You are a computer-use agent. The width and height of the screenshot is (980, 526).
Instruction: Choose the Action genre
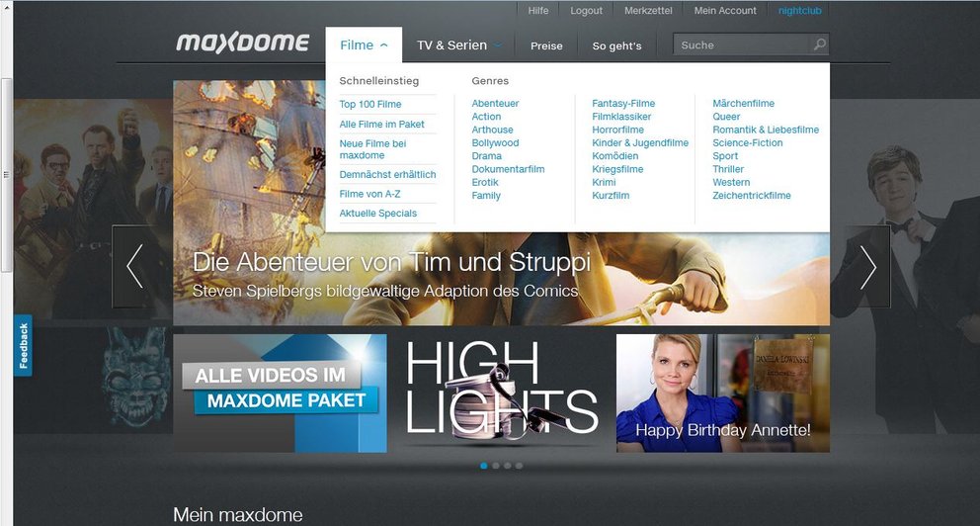(x=486, y=117)
